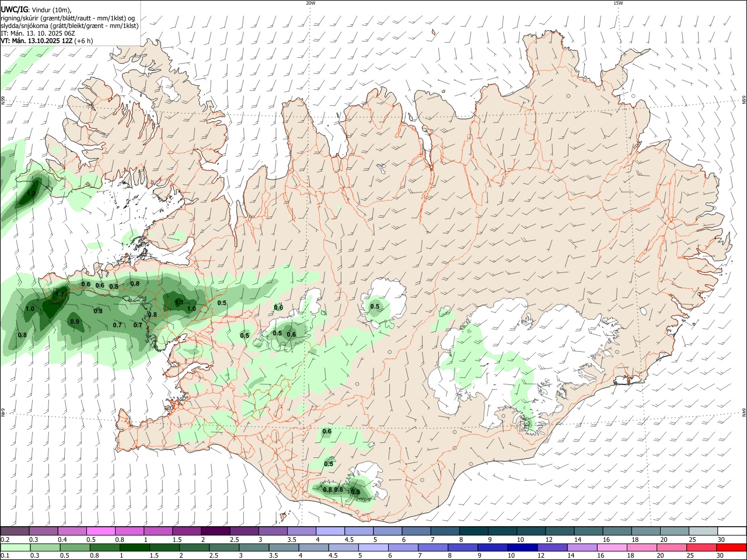Click the 'VT: Mán. 13.10.2025 12Z (+6 h)' line
This screenshot has height=560, width=747.
click(47, 41)
